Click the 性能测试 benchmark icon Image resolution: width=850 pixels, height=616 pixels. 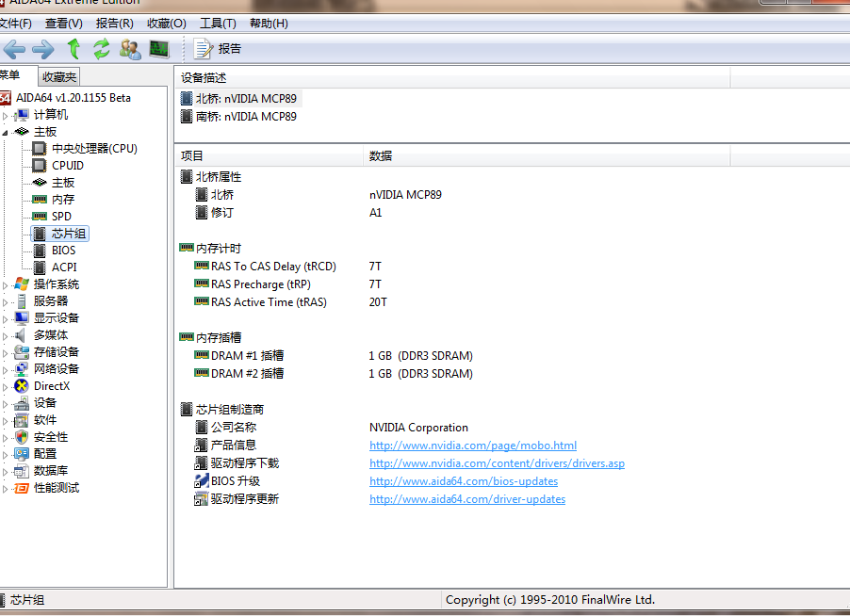[22, 488]
